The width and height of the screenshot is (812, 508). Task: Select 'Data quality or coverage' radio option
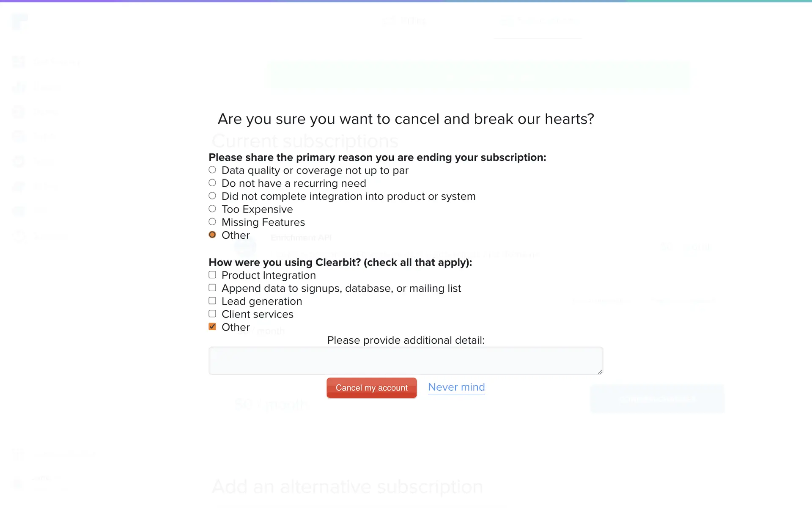pyautogui.click(x=212, y=170)
